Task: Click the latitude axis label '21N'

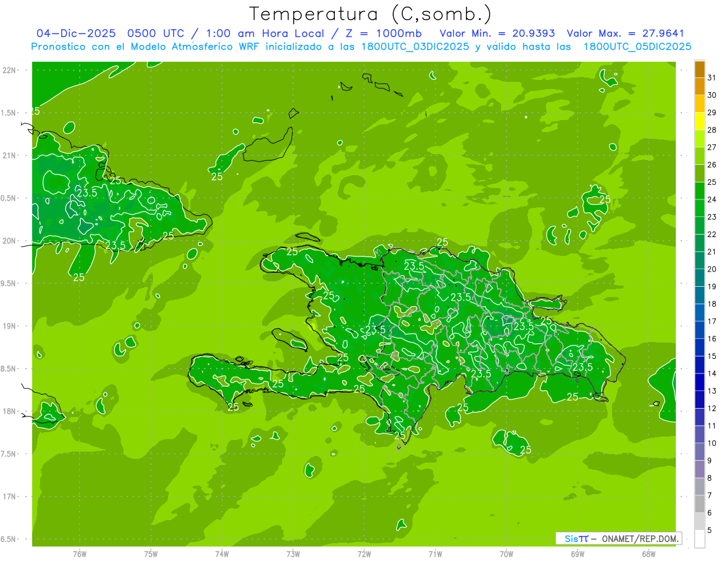Action: tap(9, 155)
